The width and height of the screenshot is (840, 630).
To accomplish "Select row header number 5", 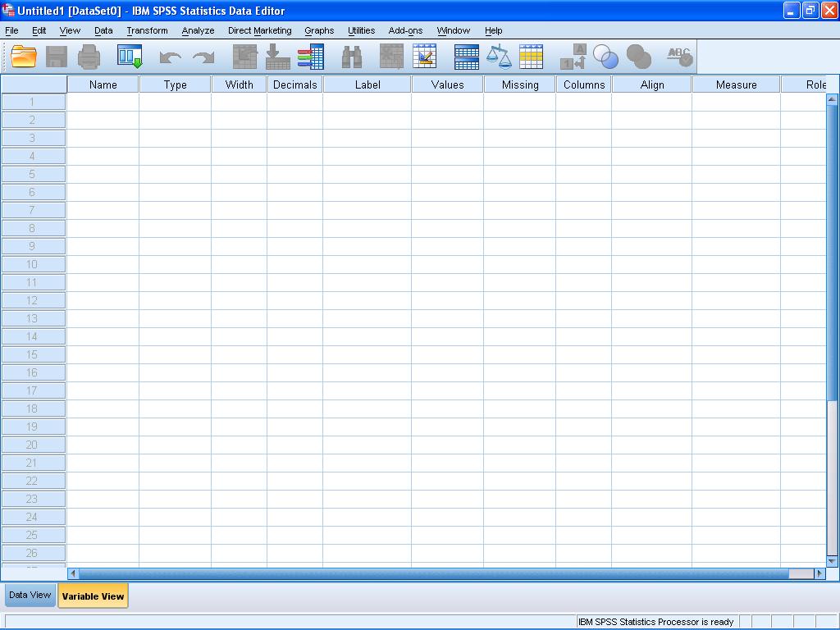I will tap(34, 174).
